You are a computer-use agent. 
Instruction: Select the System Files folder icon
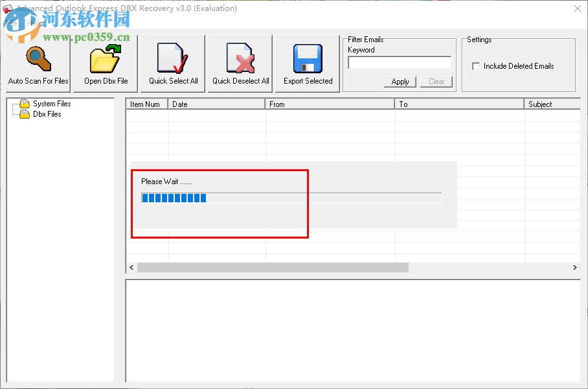23,103
